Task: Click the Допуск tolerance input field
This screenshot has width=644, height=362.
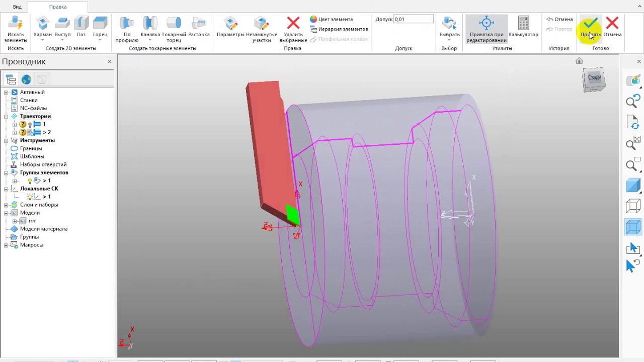Action: 414,19
